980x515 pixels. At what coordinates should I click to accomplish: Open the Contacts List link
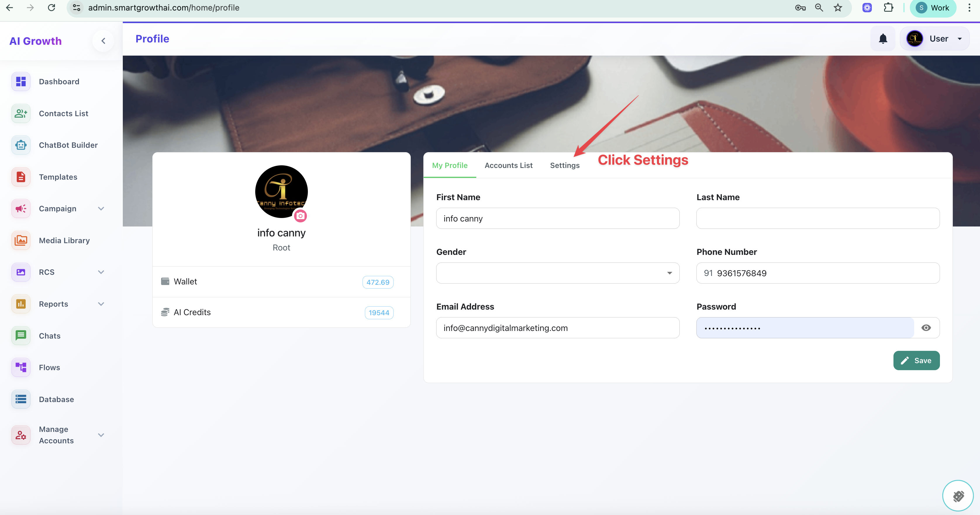[63, 114]
